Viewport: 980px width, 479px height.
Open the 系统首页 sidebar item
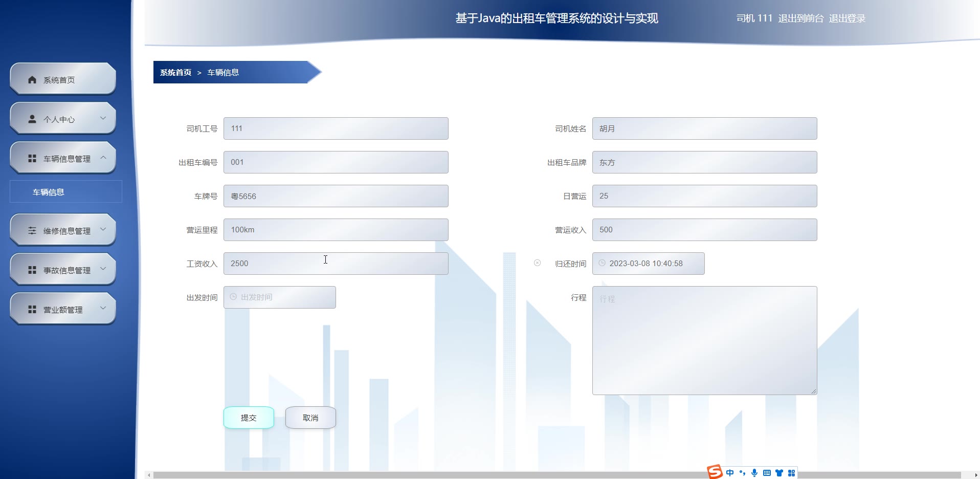click(x=63, y=79)
